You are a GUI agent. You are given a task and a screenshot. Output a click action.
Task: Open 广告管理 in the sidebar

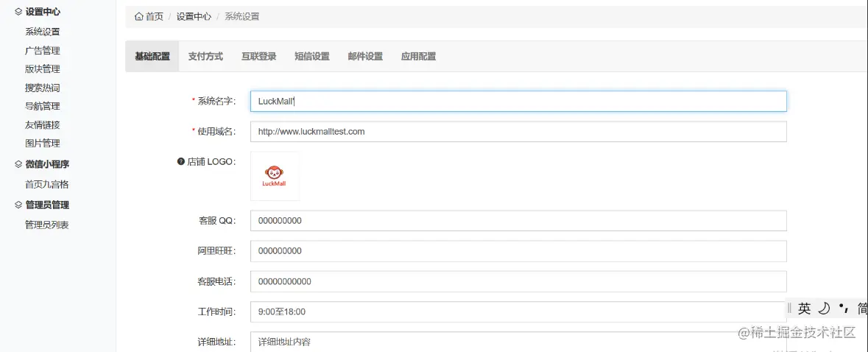click(x=43, y=50)
